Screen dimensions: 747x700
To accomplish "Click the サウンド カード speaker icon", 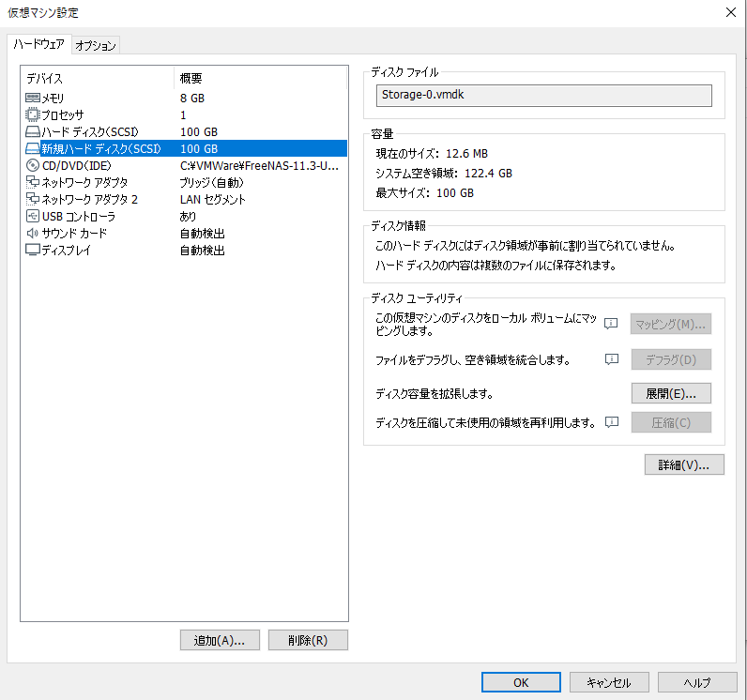I will tap(33, 234).
